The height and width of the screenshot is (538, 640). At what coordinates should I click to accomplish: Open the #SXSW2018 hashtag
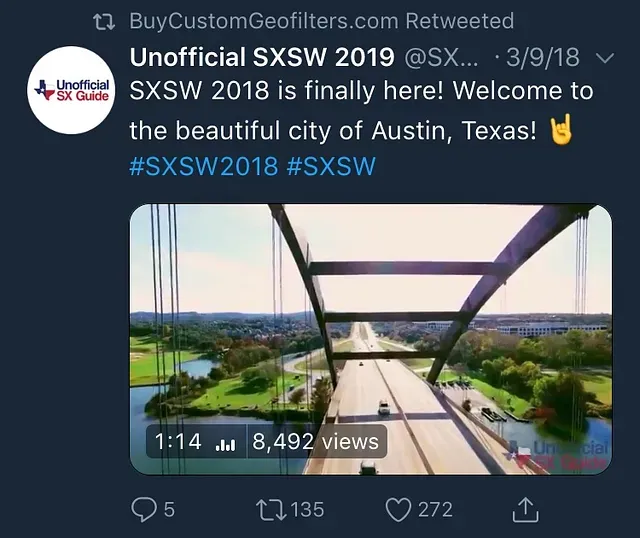pos(203,166)
